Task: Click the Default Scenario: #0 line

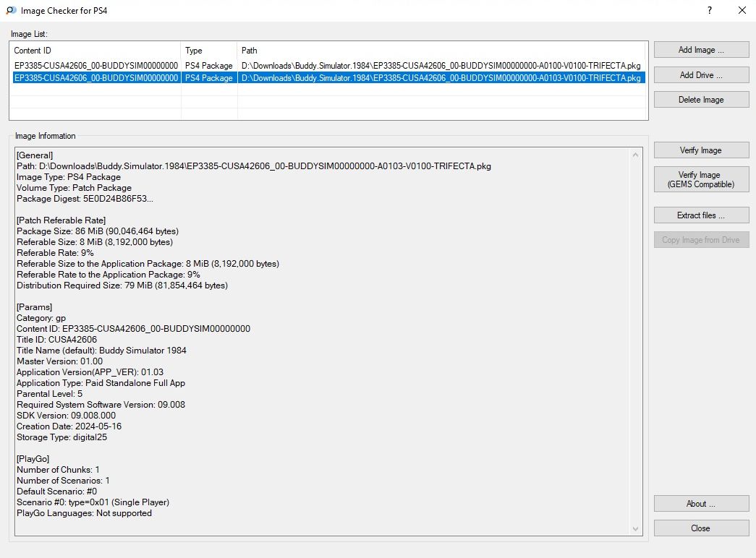Action: click(x=57, y=491)
